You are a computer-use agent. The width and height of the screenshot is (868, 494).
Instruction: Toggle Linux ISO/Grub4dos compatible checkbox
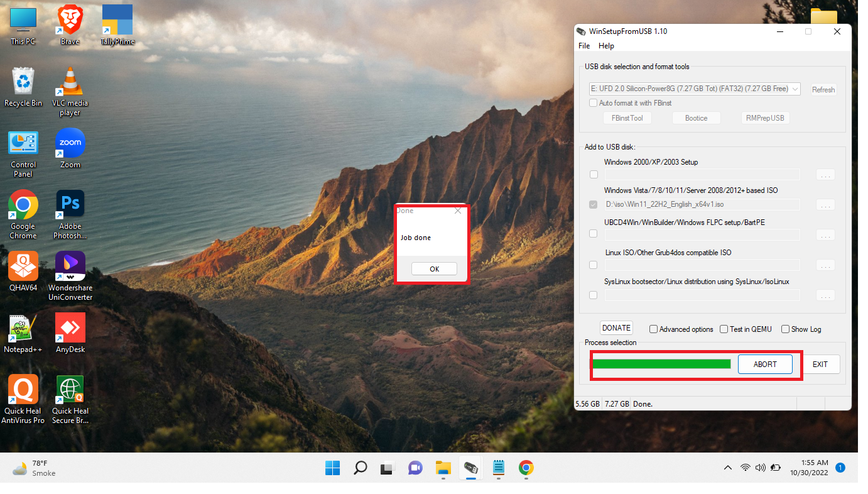coord(594,265)
